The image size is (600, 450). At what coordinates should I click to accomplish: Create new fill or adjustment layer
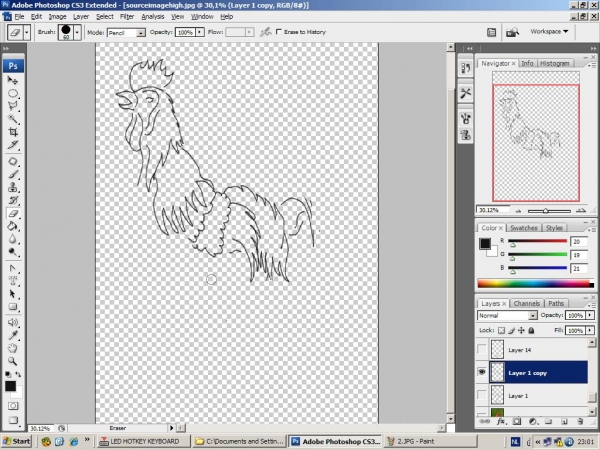[533, 421]
